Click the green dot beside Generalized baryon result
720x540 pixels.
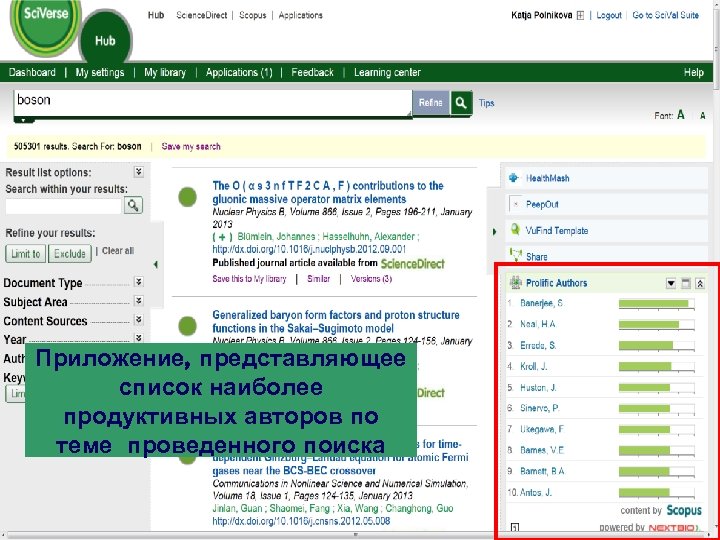point(187,326)
